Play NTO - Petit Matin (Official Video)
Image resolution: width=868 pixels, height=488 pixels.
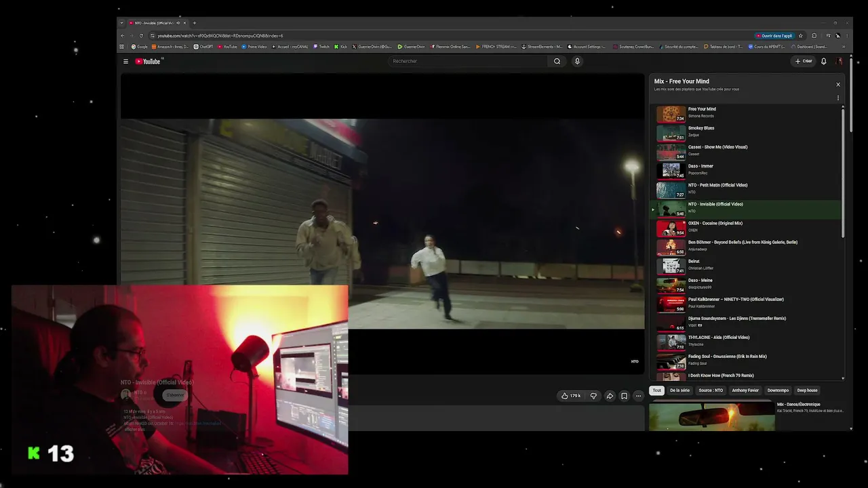(x=745, y=189)
